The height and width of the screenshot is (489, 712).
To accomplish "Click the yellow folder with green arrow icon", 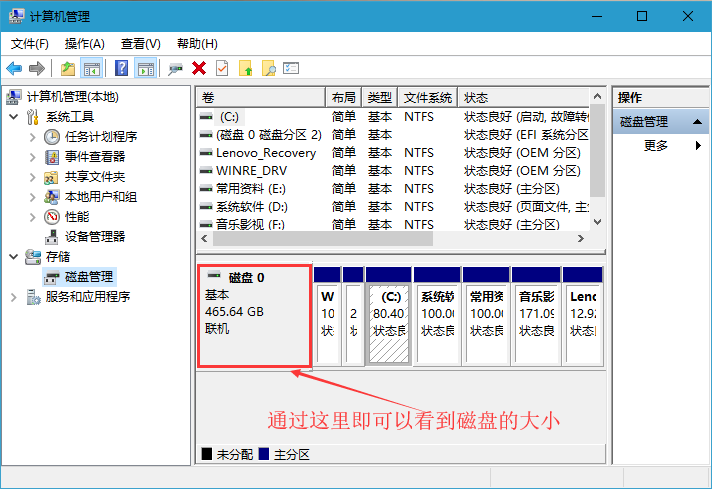I will (246, 69).
